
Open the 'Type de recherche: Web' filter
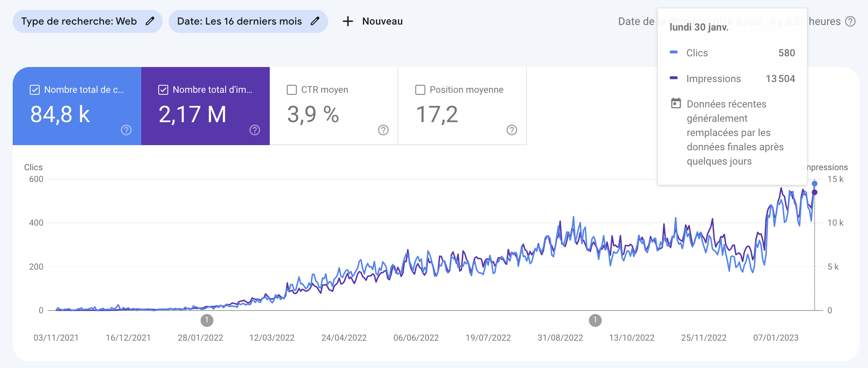(x=79, y=21)
